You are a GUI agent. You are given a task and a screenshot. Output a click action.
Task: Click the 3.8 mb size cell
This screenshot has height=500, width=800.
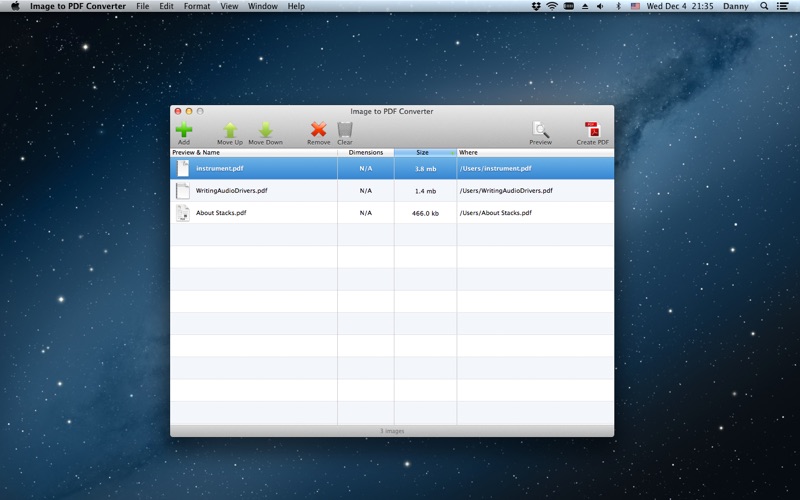(x=426, y=169)
